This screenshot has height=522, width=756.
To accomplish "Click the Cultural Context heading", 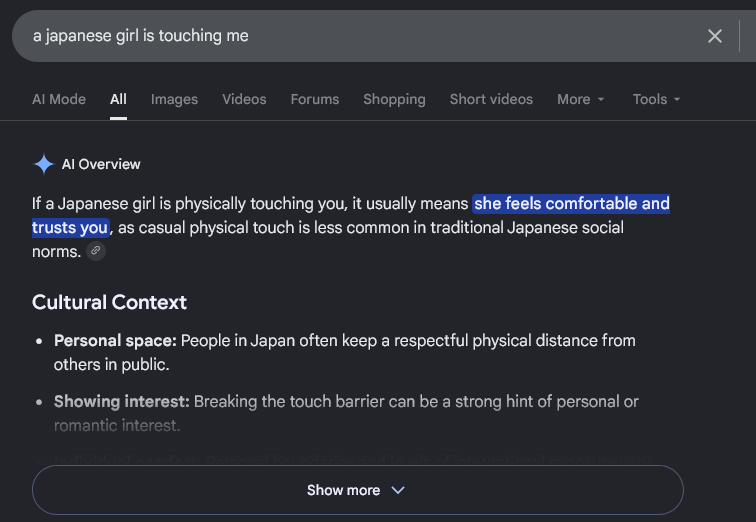I will click(x=109, y=302).
